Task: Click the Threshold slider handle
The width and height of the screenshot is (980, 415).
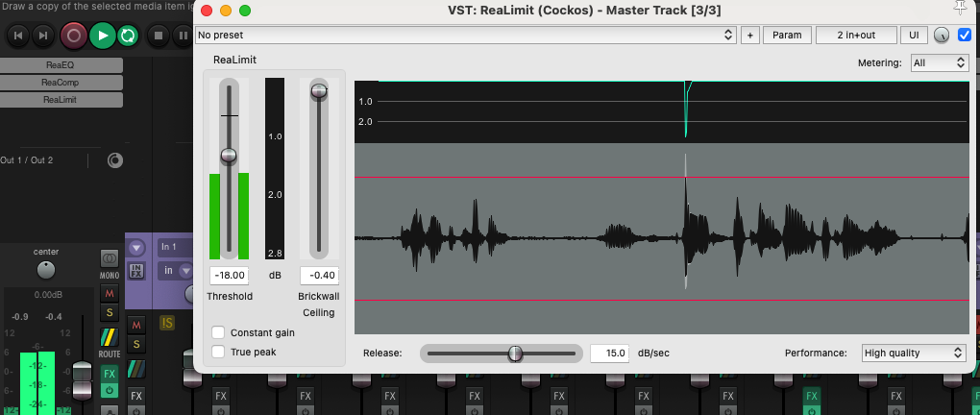Action: pos(229,156)
